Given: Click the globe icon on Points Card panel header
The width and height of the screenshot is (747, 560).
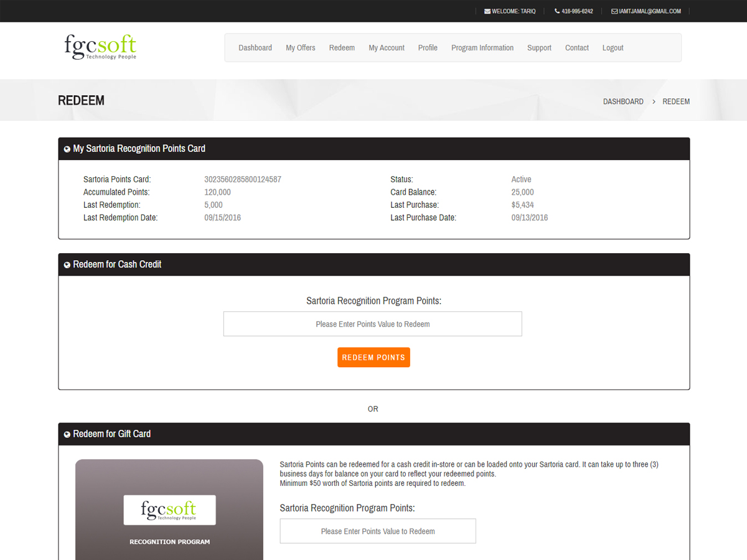Looking at the screenshot, I should pyautogui.click(x=67, y=149).
